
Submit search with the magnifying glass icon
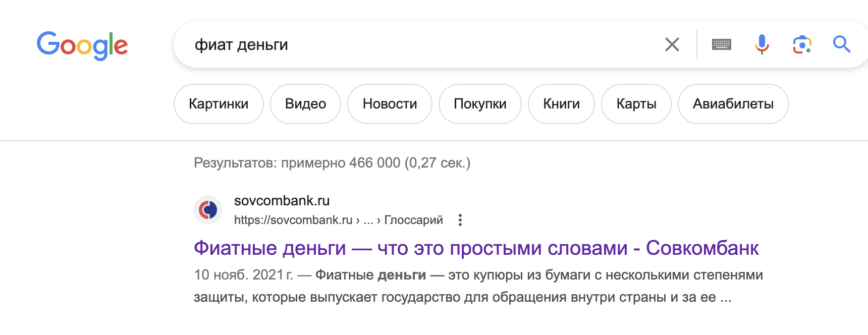(x=842, y=44)
